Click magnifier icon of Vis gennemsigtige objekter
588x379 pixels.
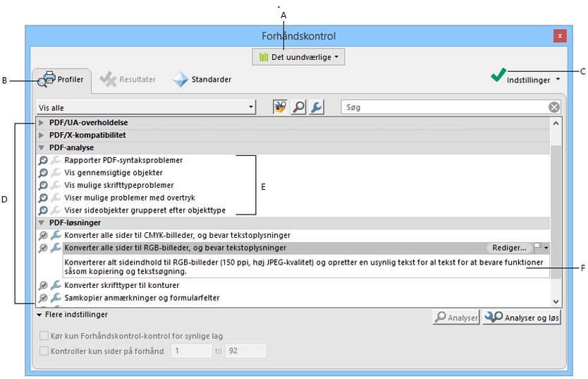[x=43, y=173]
